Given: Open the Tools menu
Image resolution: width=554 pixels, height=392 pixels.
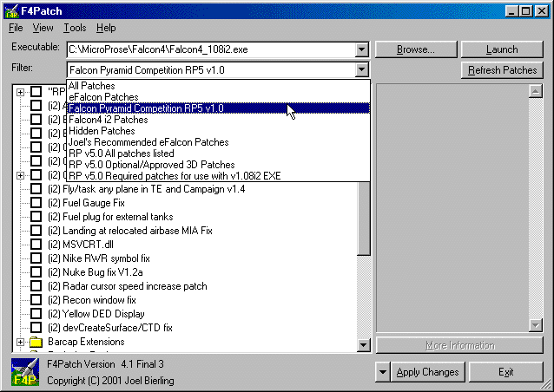Looking at the screenshot, I should (x=75, y=29).
